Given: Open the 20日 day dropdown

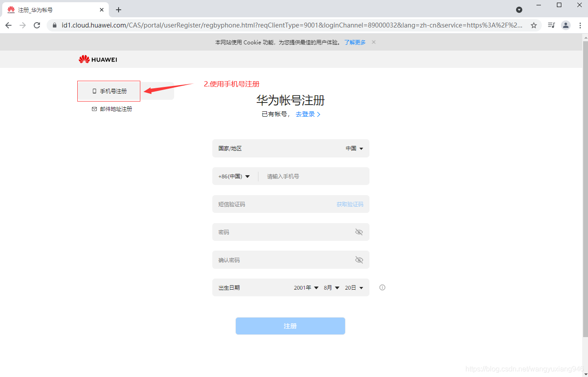Looking at the screenshot, I should click(x=354, y=288).
